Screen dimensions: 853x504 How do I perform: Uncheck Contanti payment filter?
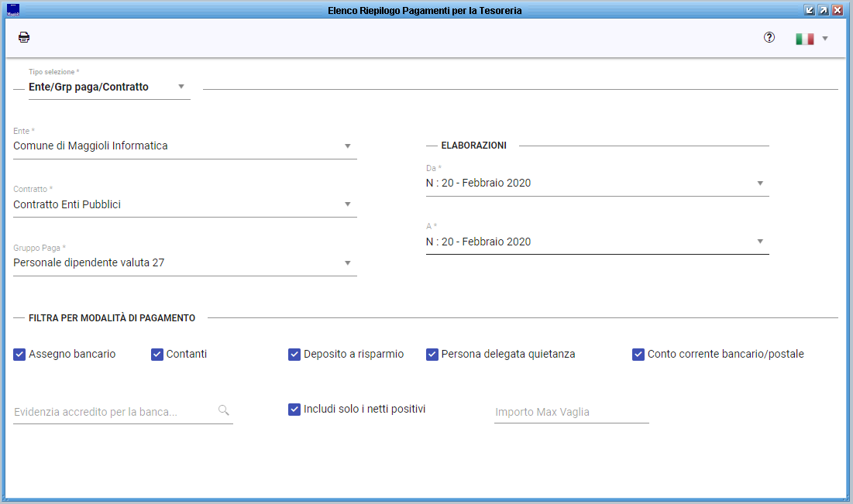pyautogui.click(x=157, y=355)
